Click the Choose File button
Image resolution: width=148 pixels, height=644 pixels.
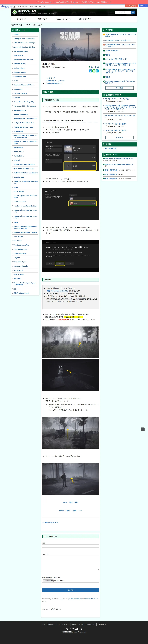pyautogui.click(x=48, y=581)
